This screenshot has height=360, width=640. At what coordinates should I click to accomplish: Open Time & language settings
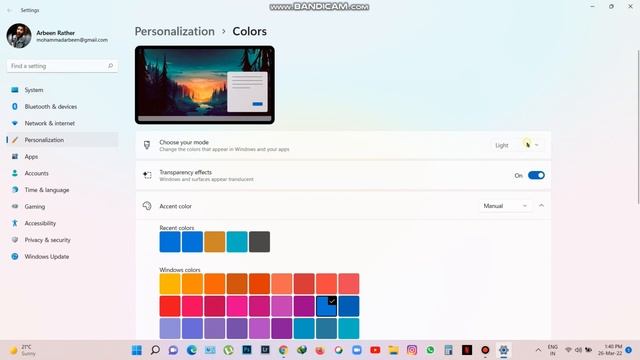click(62, 190)
